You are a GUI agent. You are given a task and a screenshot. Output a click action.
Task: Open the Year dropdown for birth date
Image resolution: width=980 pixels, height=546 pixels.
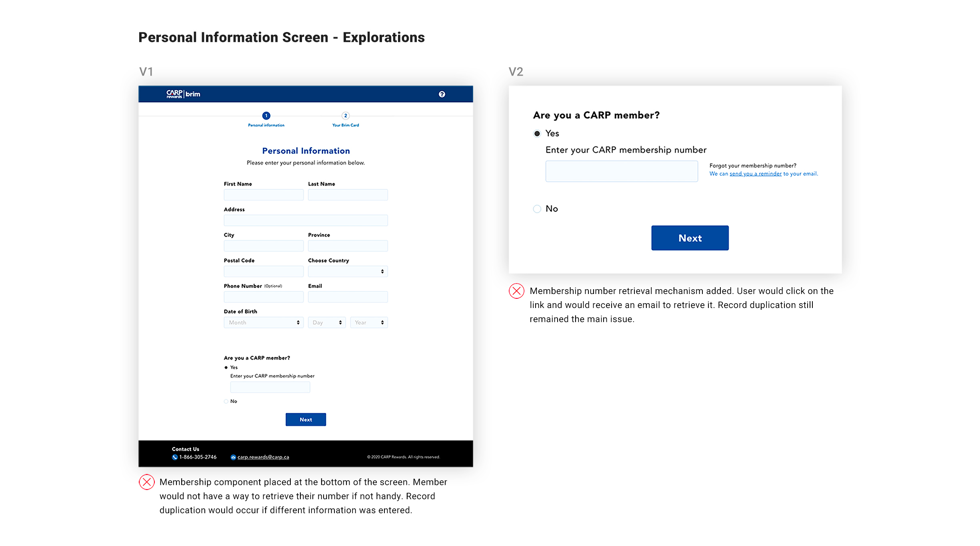[369, 322]
